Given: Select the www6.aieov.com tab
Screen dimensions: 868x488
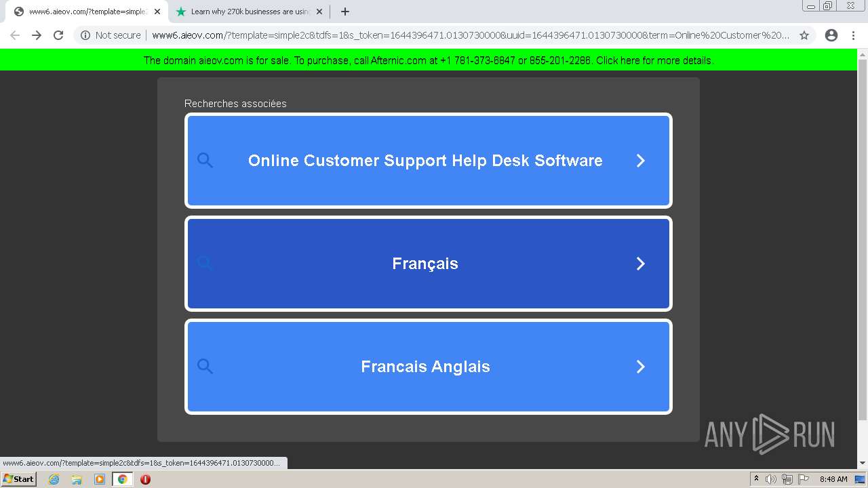Looking at the screenshot, I should (86, 12).
